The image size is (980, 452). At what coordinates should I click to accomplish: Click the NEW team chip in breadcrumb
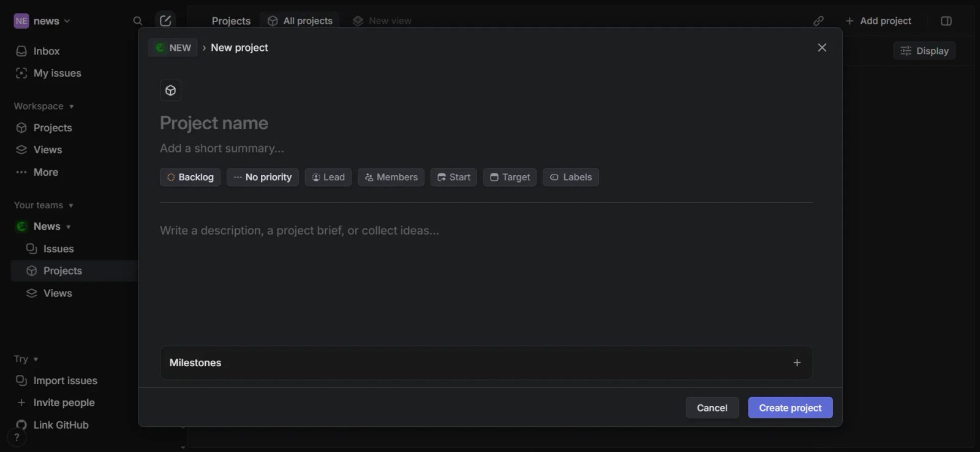coord(173,48)
